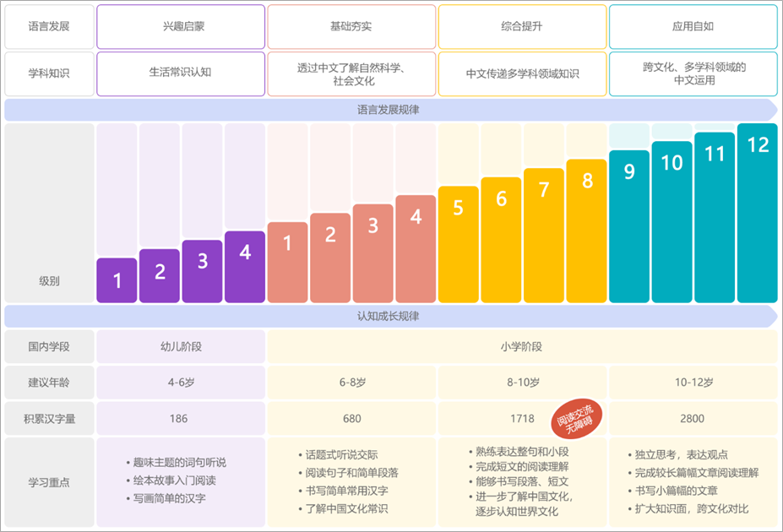Click the 语言发展 row label

click(50, 27)
